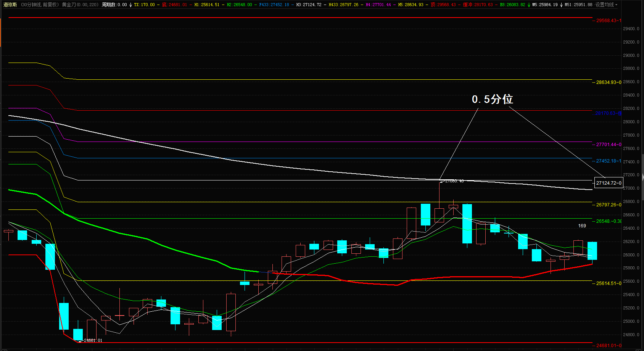The width and height of the screenshot is (644, 351).
Task: Click the red 底:24681.01 header value
Action: [x=174, y=5]
